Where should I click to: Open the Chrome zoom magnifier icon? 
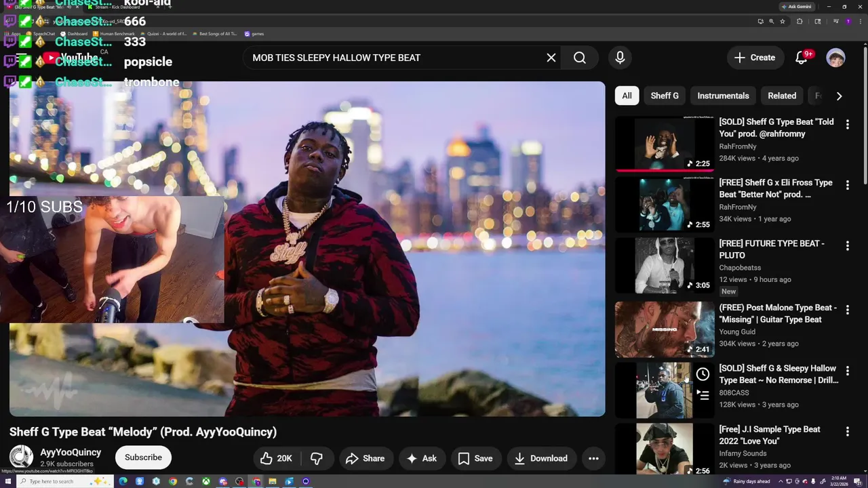771,22
